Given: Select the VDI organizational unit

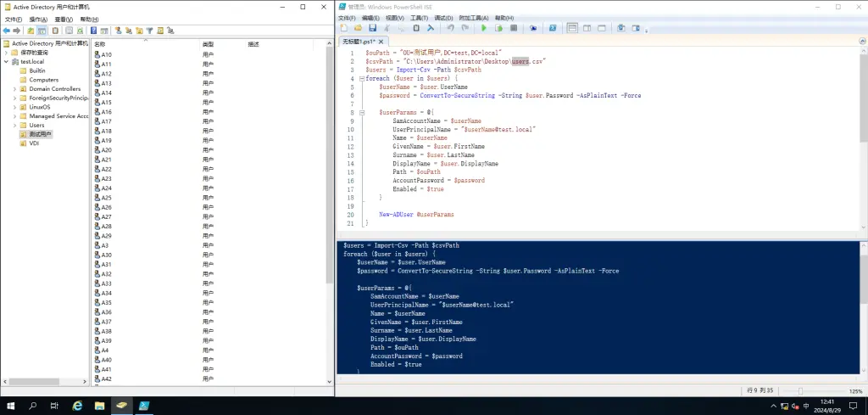Looking at the screenshot, I should pos(34,143).
